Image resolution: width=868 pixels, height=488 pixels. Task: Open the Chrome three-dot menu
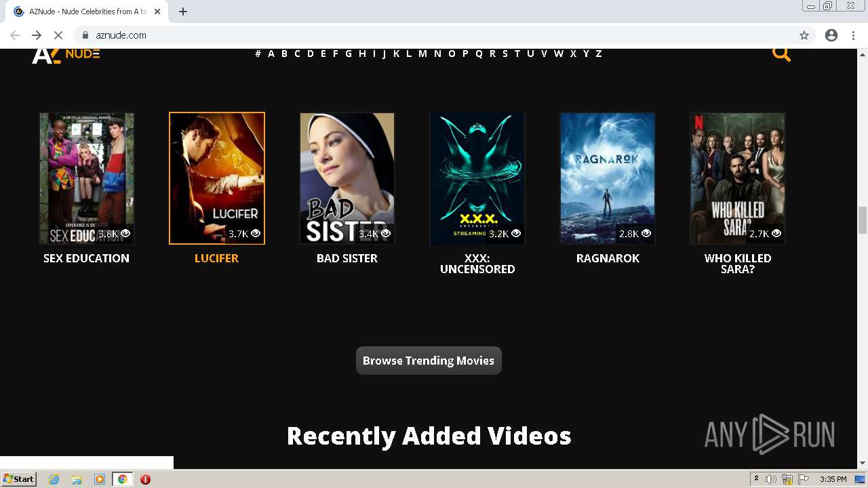point(853,35)
